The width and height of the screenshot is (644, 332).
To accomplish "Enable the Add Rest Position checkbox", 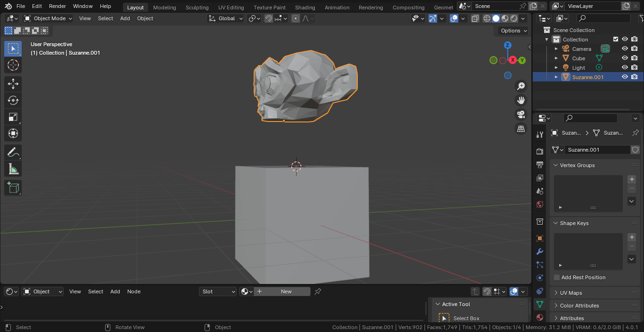I will (x=557, y=277).
